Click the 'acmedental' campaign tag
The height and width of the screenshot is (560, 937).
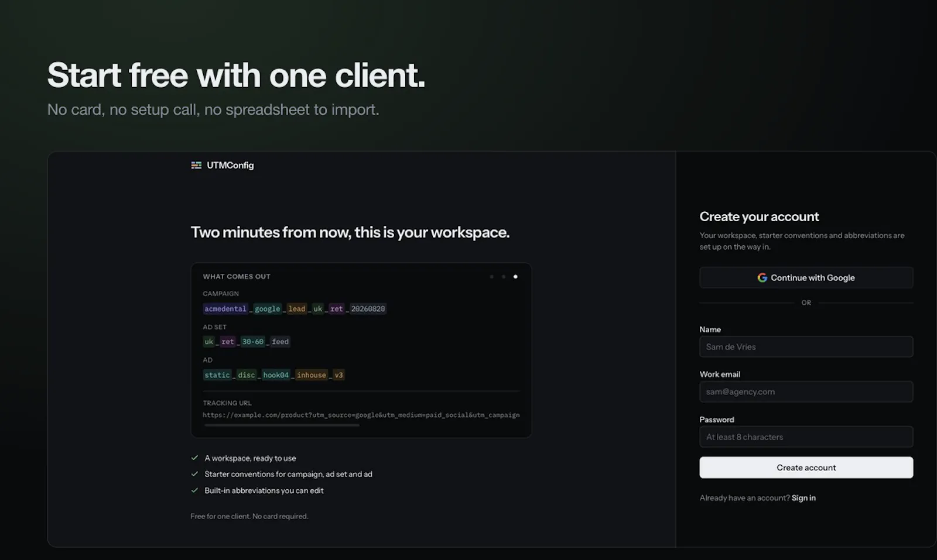pos(225,309)
